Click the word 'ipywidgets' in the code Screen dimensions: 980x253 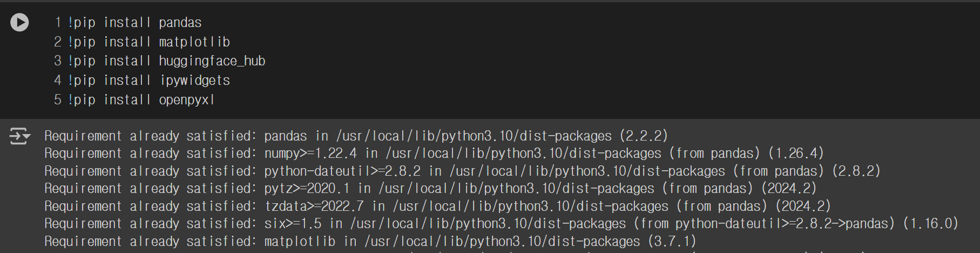pos(195,81)
